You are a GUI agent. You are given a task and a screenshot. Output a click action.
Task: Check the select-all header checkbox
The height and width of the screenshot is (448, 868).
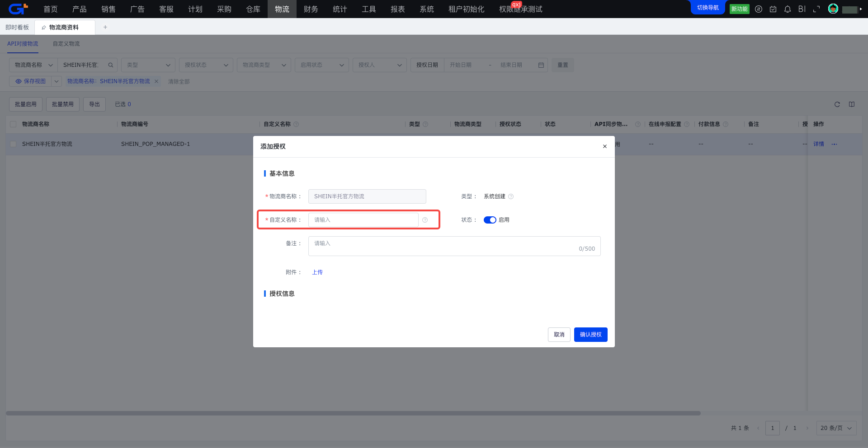pos(13,124)
